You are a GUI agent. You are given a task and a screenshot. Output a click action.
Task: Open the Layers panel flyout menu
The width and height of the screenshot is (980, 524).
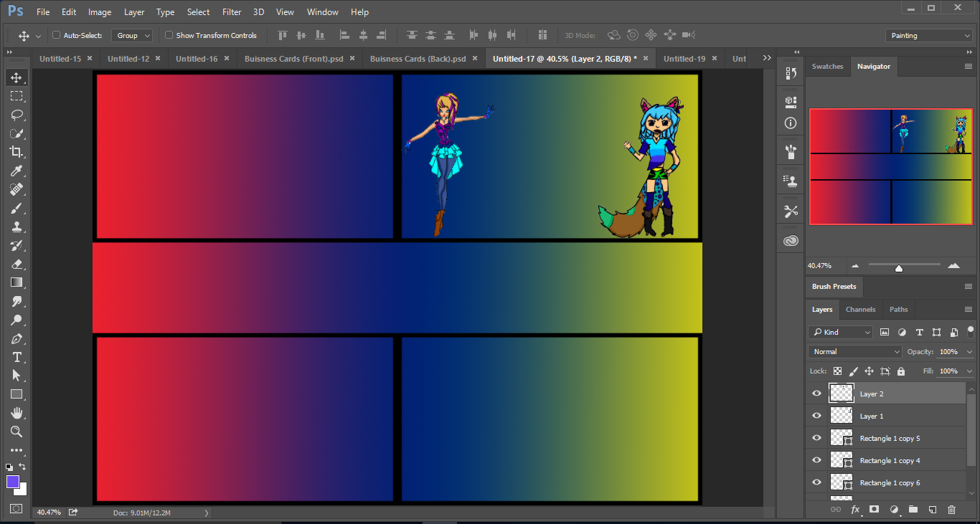(x=969, y=309)
